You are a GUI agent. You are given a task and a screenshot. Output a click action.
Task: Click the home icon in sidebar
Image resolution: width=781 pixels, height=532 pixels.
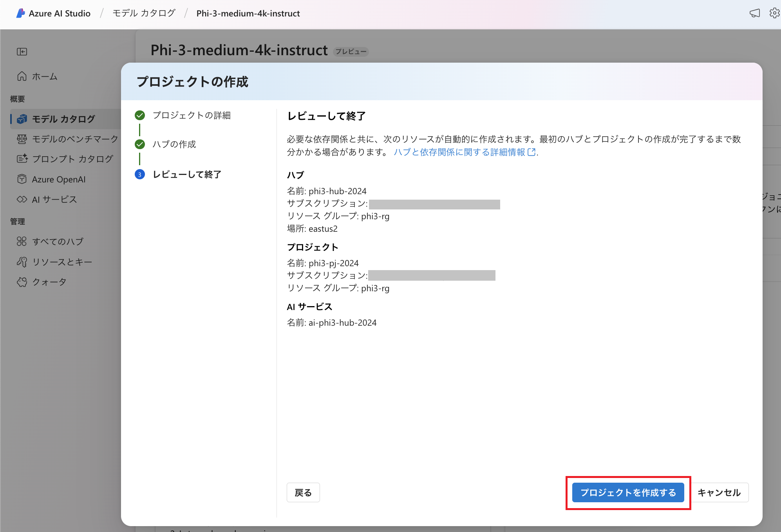[x=22, y=76]
